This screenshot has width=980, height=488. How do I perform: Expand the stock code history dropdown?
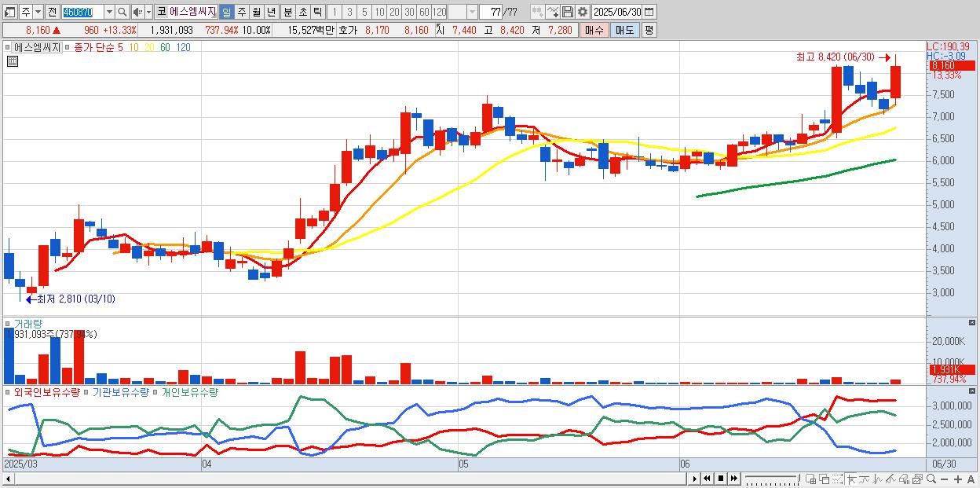click(x=109, y=13)
